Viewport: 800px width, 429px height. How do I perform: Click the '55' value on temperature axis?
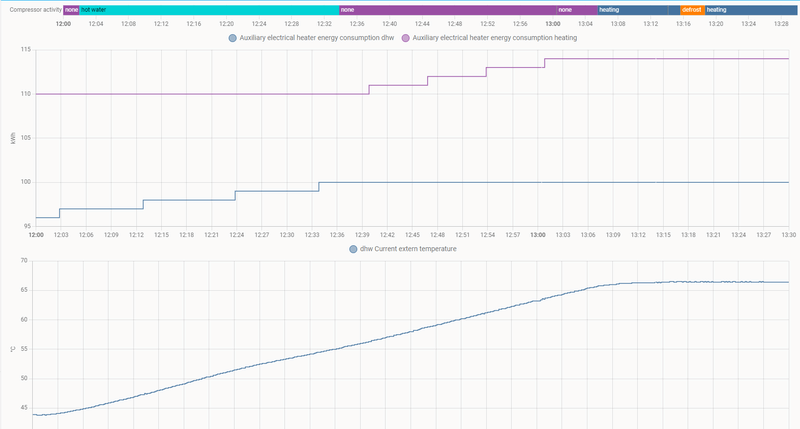point(24,349)
